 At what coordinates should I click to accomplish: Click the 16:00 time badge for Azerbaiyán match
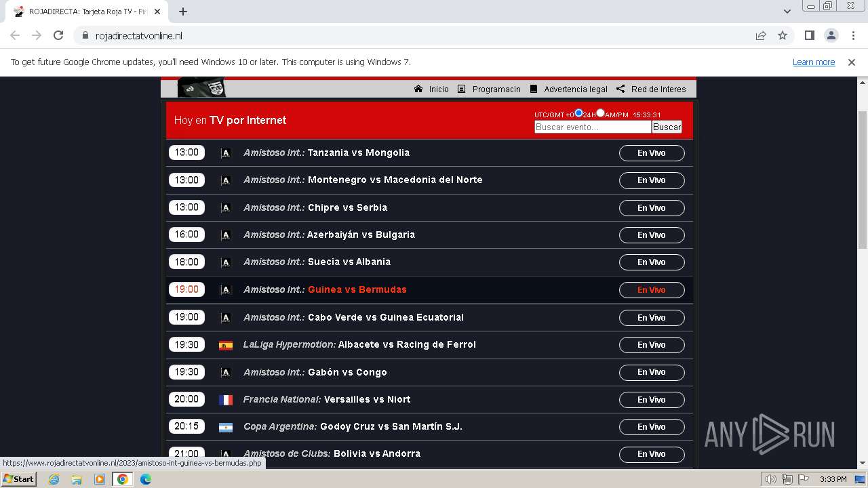[186, 235]
